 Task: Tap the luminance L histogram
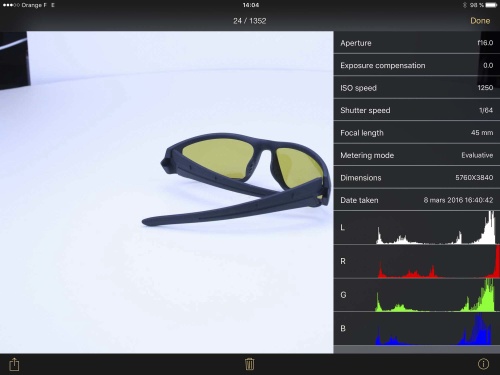click(417, 228)
